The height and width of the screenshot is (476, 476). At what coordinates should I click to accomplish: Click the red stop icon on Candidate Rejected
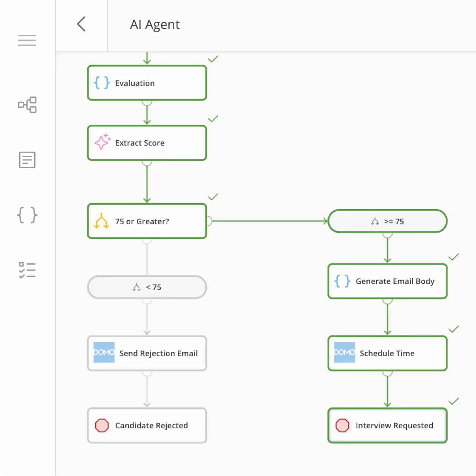tap(102, 426)
